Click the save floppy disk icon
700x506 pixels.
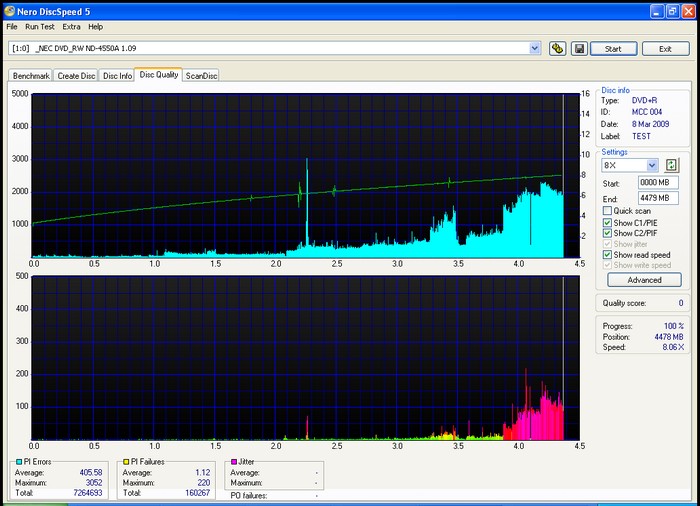point(578,48)
